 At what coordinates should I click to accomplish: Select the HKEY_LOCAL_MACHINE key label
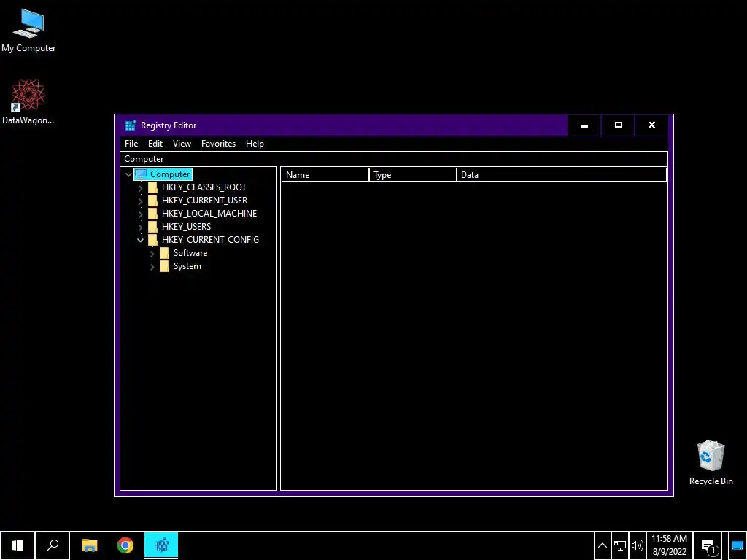(x=209, y=214)
